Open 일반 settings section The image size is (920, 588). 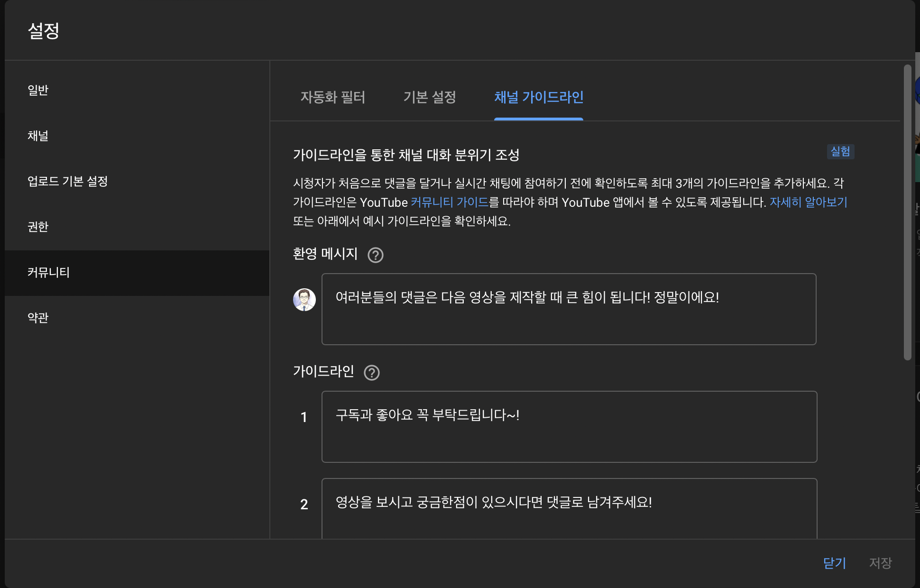click(38, 90)
